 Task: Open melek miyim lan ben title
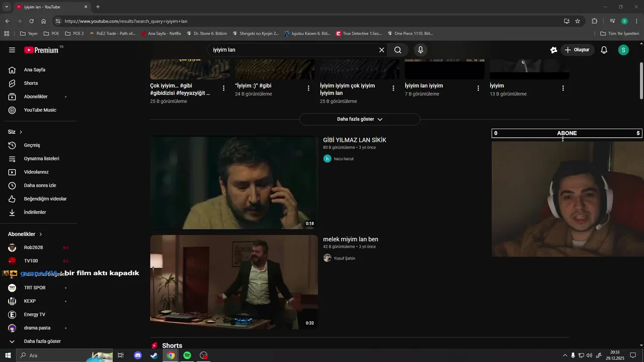(351, 239)
